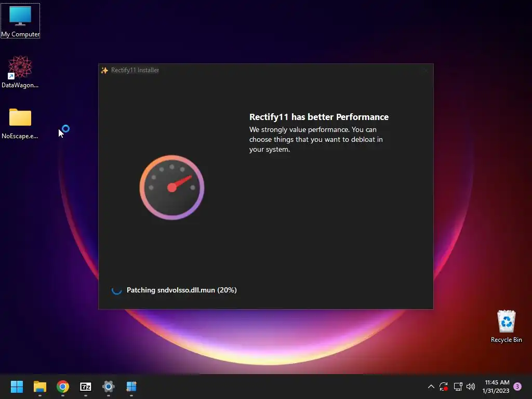Click the update sync tray icon
The image size is (532, 399).
tap(444, 387)
